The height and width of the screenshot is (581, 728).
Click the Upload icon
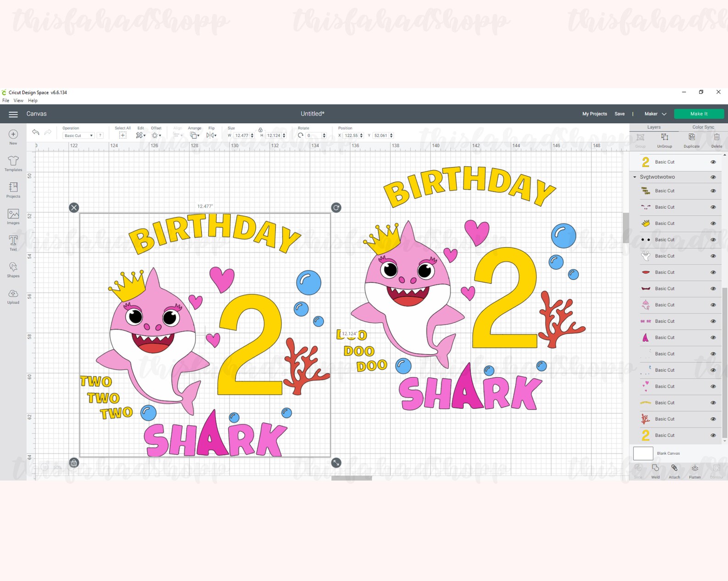point(13,294)
